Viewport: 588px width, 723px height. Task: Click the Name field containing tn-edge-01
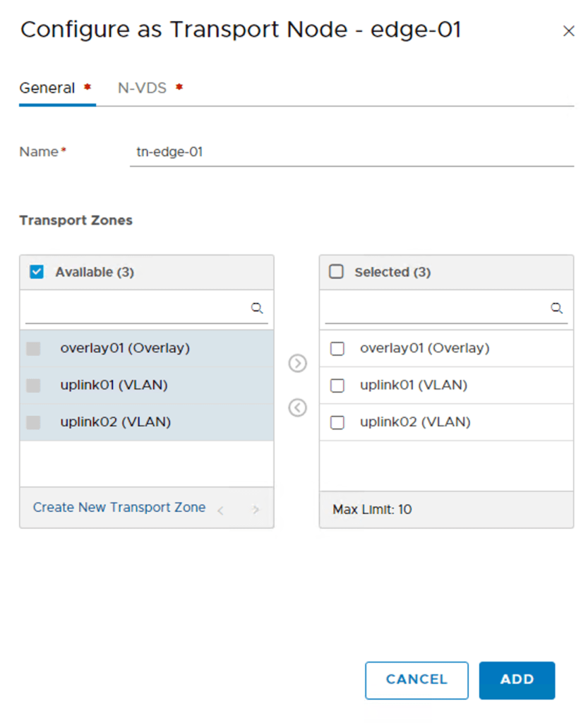click(x=351, y=151)
